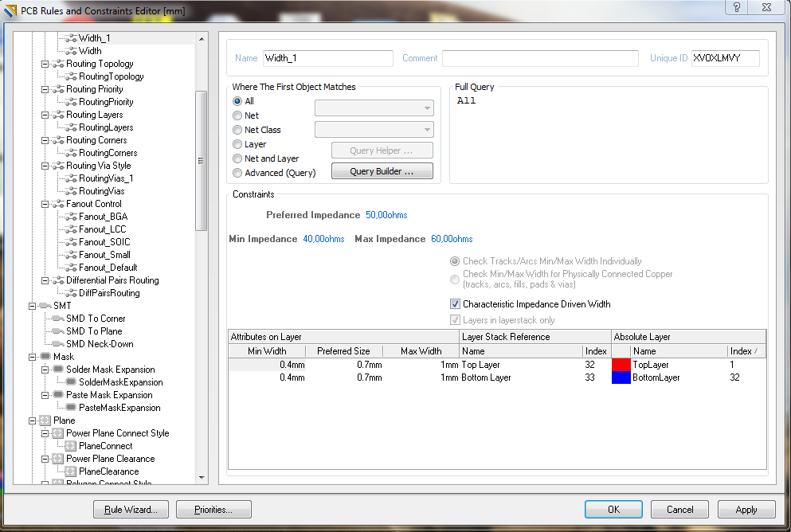This screenshot has width=791, height=532.
Task: Select the All radio option
Action: [x=237, y=101]
